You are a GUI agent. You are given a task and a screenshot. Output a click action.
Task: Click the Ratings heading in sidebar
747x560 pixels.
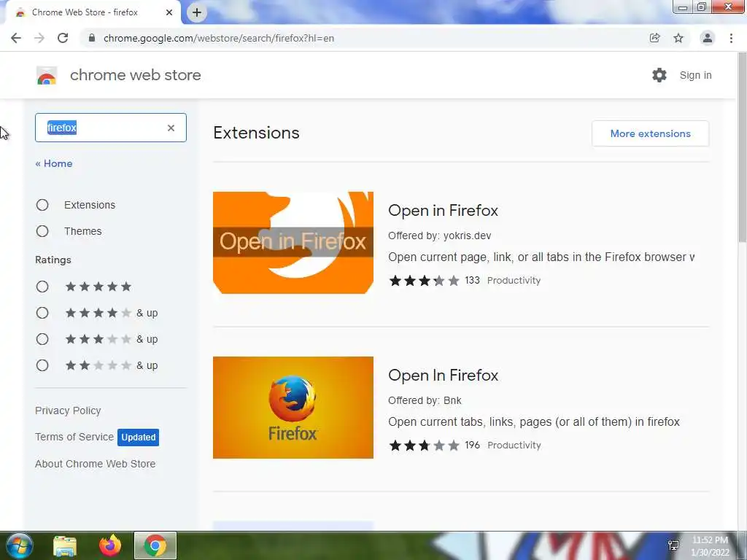point(53,260)
